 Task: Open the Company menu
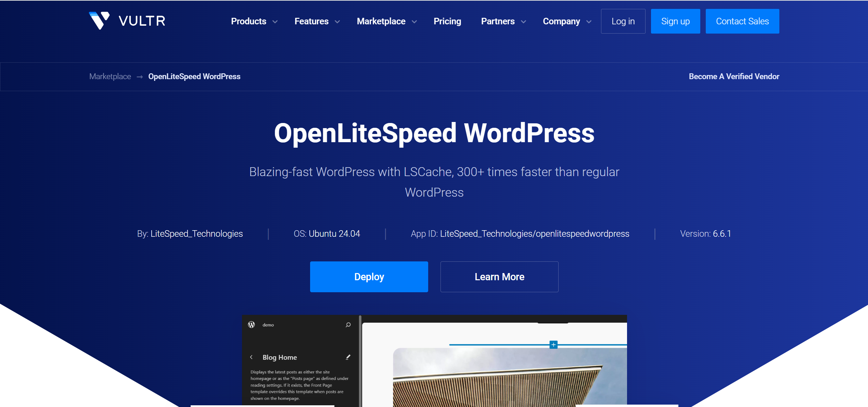pyautogui.click(x=561, y=21)
